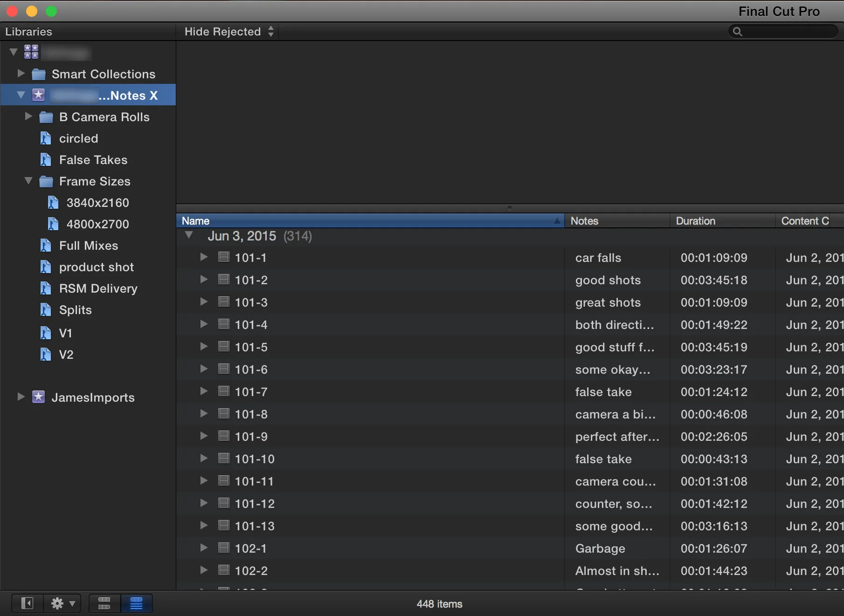Click the 448 items status text
Viewport: 844px width, 616px height.
tap(439, 604)
